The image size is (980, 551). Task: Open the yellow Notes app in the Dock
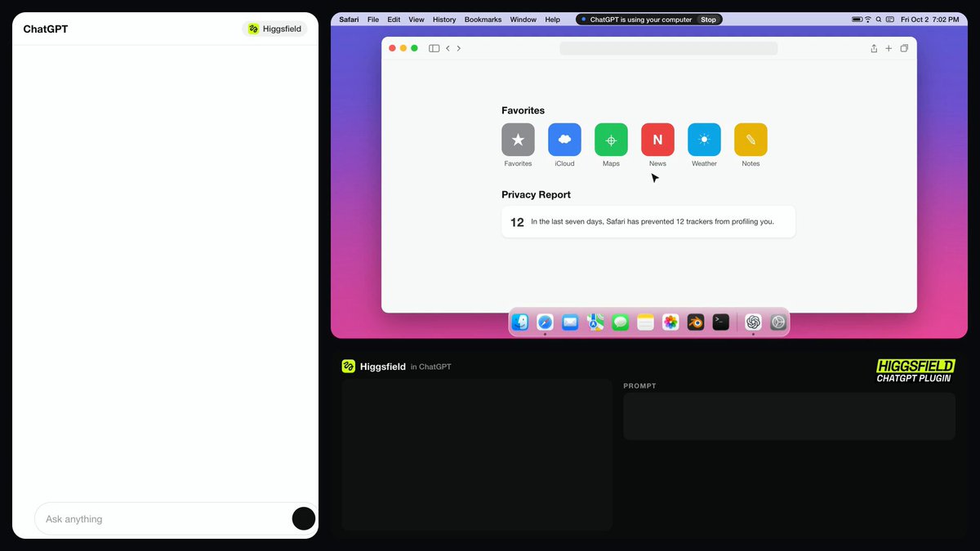click(646, 322)
